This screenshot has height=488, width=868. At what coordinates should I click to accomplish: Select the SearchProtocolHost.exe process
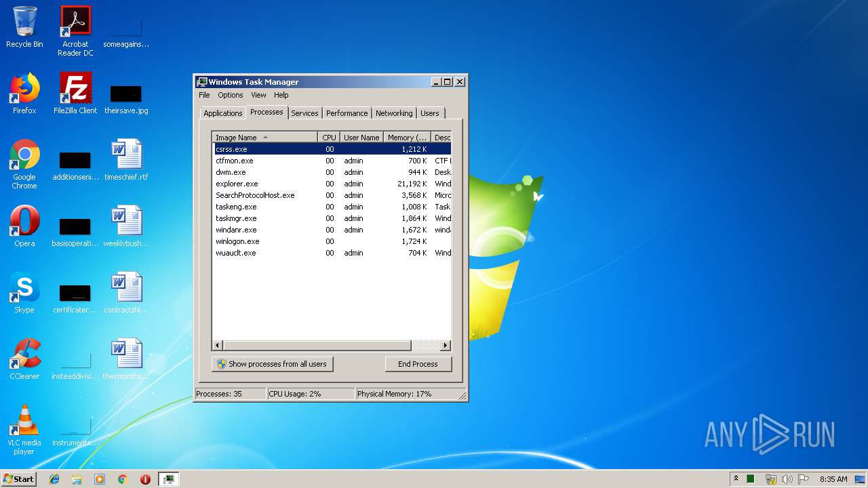point(332,195)
